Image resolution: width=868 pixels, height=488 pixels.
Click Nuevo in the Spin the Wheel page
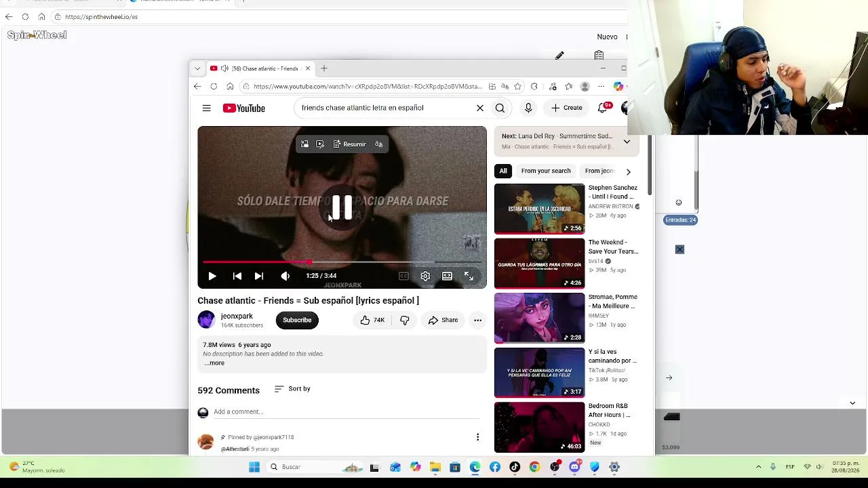(x=607, y=37)
